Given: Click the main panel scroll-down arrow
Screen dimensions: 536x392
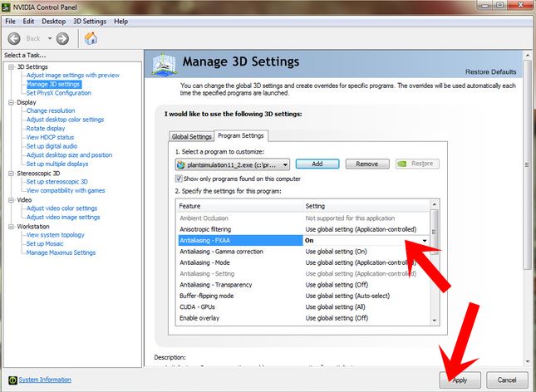Looking at the screenshot, I should point(528,361).
